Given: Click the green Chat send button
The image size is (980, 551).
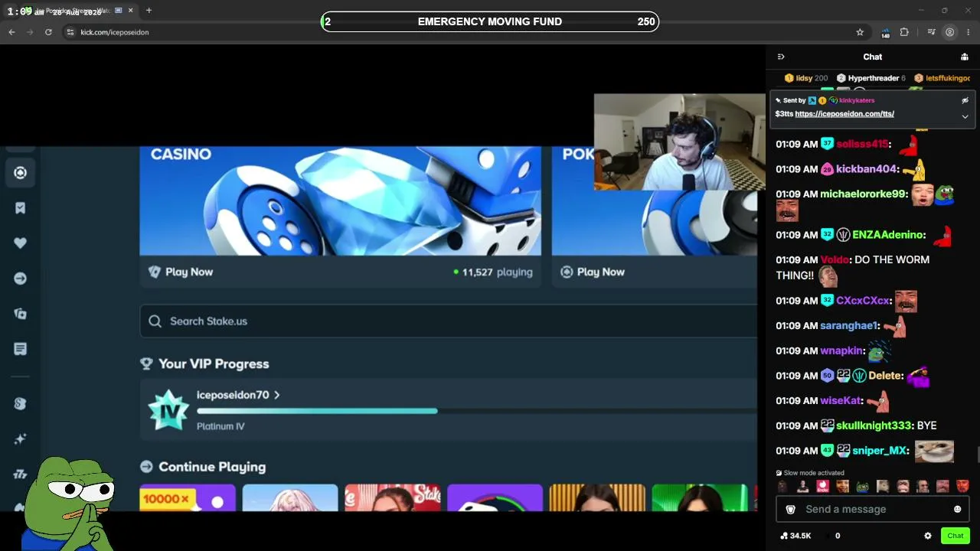Looking at the screenshot, I should pyautogui.click(x=955, y=536).
